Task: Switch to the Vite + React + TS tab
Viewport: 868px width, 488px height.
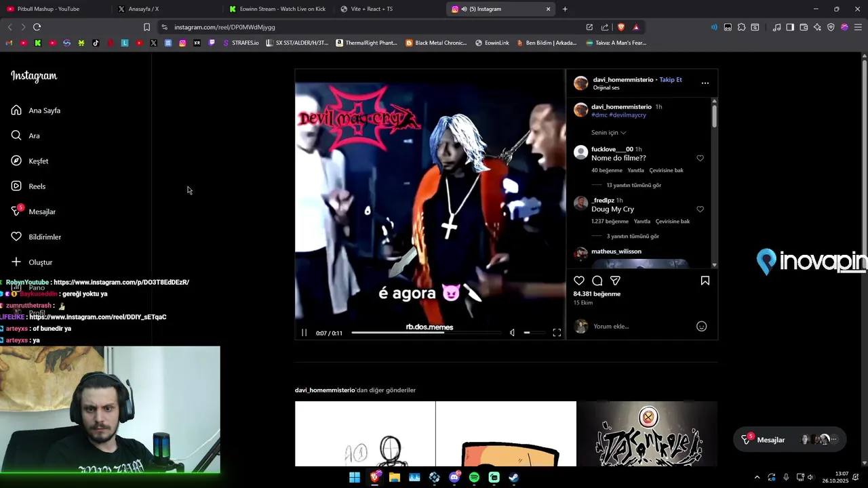Action: [x=390, y=9]
